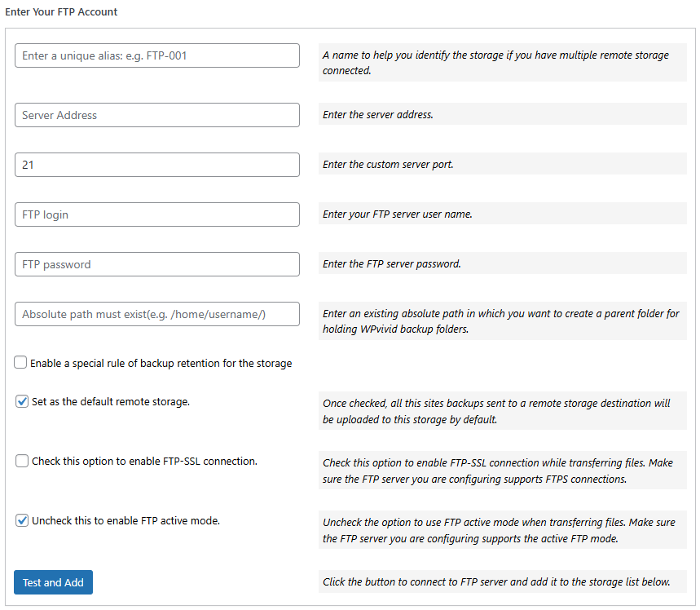Click the Server Address input field

tap(156, 115)
